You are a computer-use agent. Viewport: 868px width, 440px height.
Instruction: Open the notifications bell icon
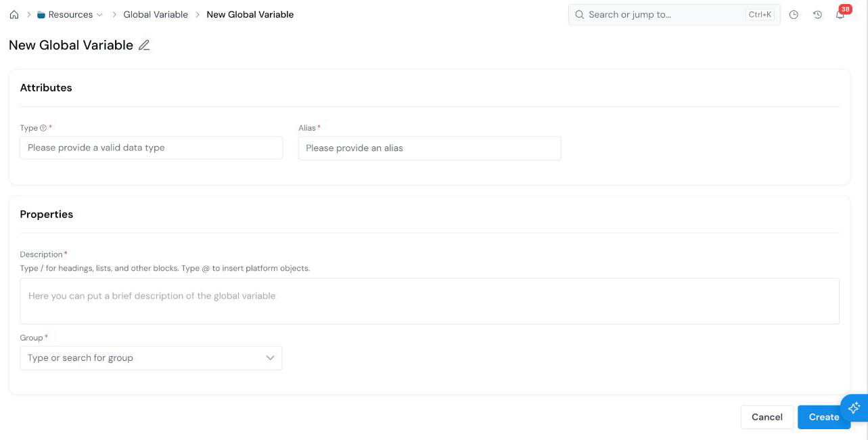840,14
